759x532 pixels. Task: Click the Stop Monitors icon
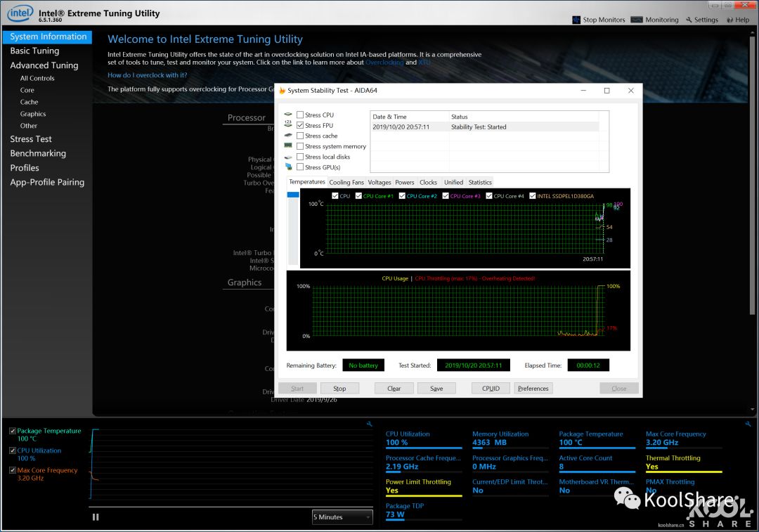pyautogui.click(x=576, y=20)
